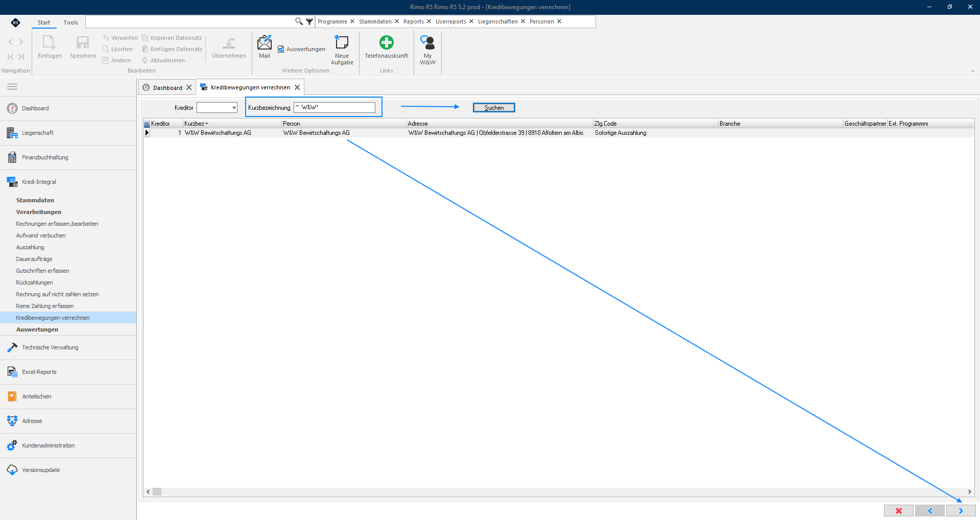This screenshot has width=980, height=520.
Task: Open Reine Zahlung erfassen entry
Action: 44,306
